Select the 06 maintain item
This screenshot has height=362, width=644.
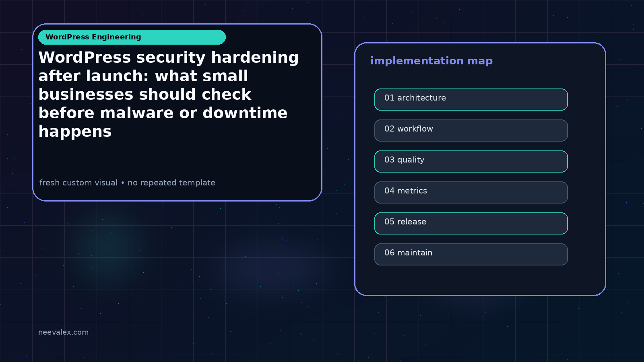(x=471, y=254)
